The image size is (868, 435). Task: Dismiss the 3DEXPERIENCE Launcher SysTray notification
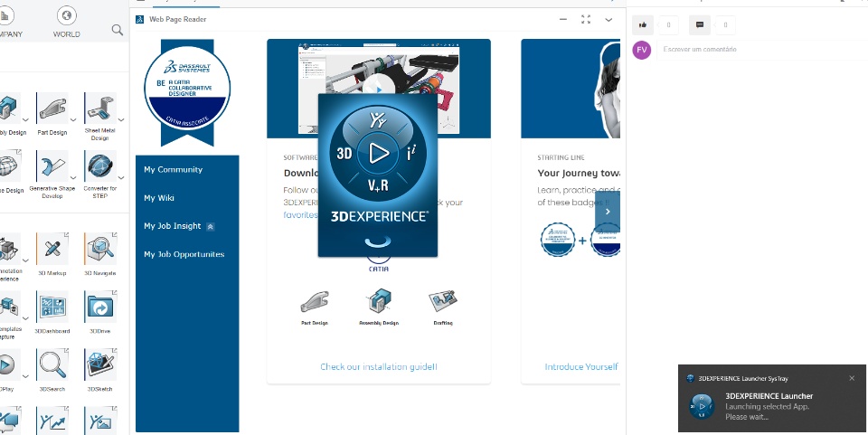[852, 379]
